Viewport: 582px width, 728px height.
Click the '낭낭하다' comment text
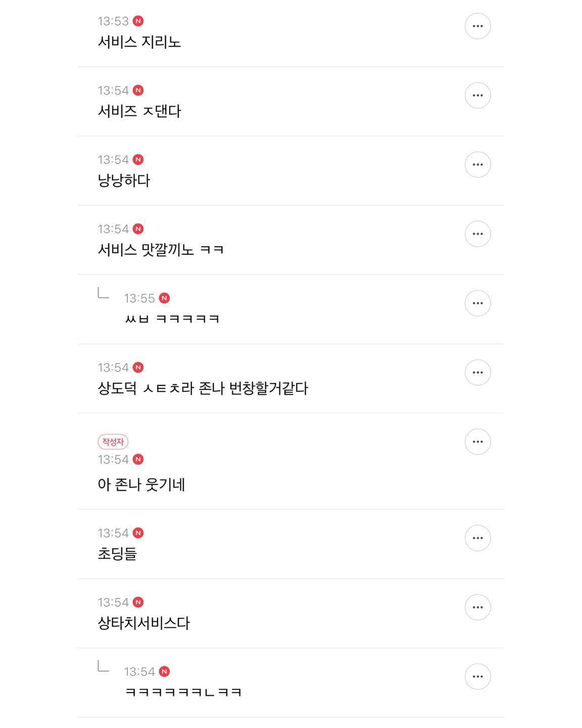pos(124,180)
